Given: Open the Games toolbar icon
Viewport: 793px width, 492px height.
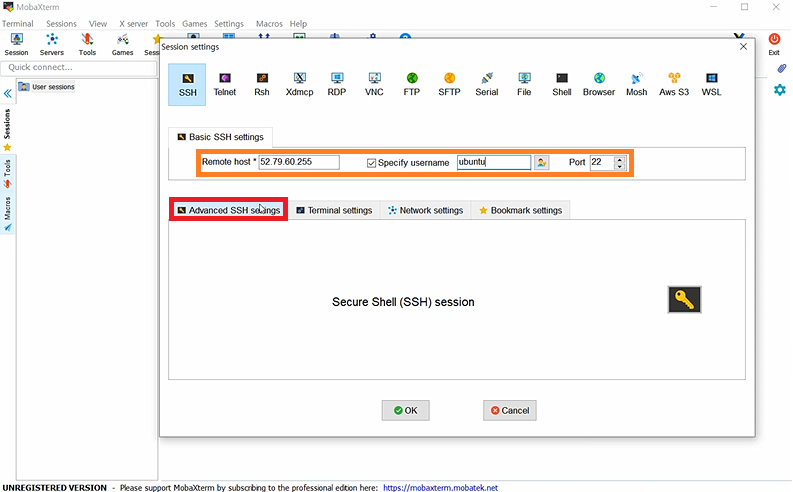Looking at the screenshot, I should (122, 44).
